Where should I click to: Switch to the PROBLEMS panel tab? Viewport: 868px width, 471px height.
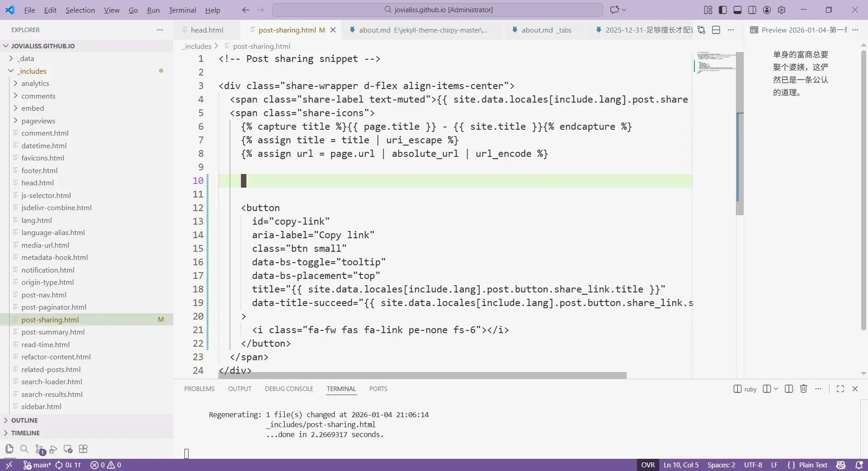pyautogui.click(x=199, y=389)
